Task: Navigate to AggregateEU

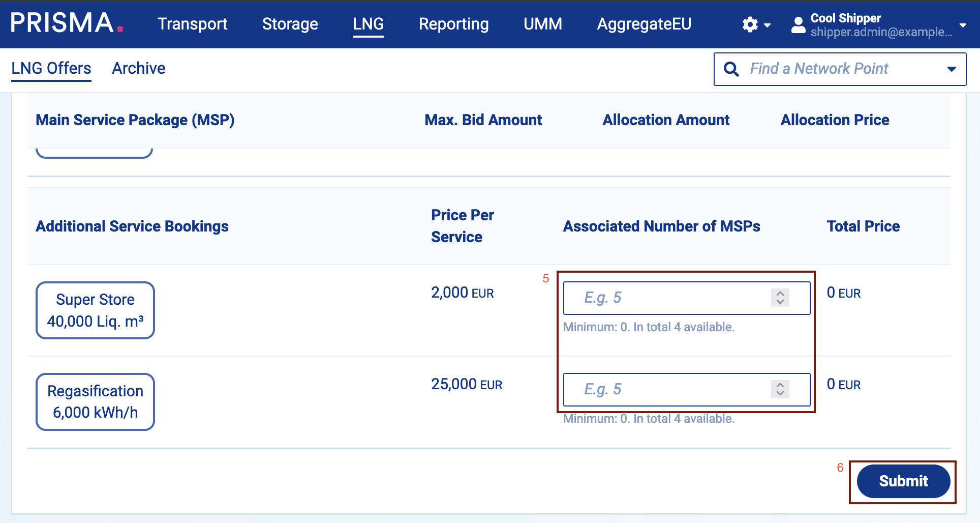Action: click(644, 24)
